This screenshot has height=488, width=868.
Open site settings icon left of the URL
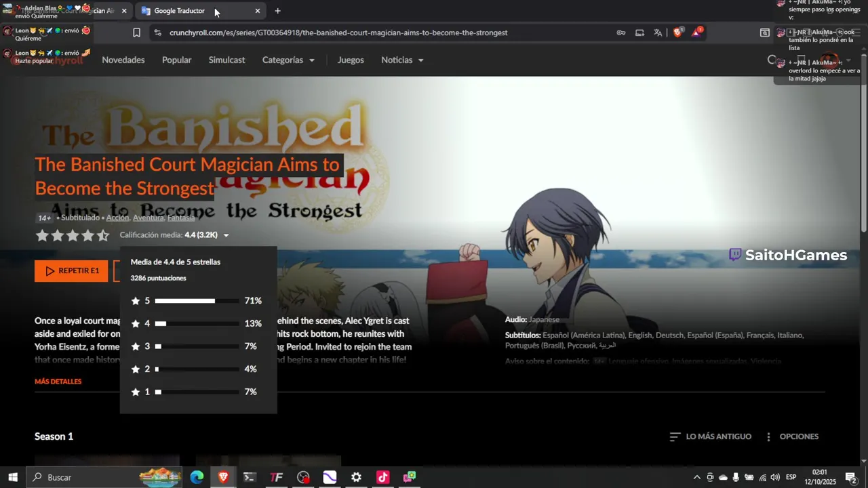tap(157, 33)
